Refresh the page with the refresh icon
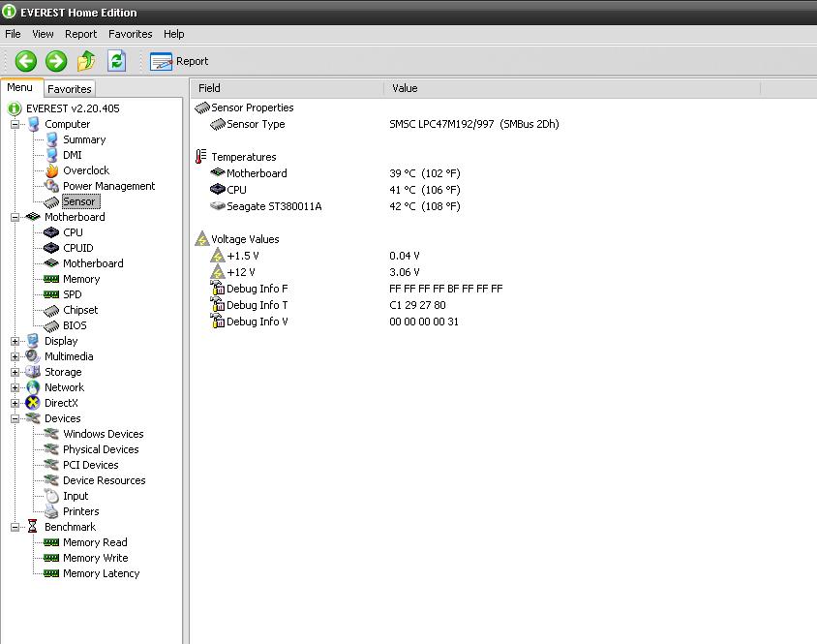The width and height of the screenshot is (817, 644). (x=116, y=61)
